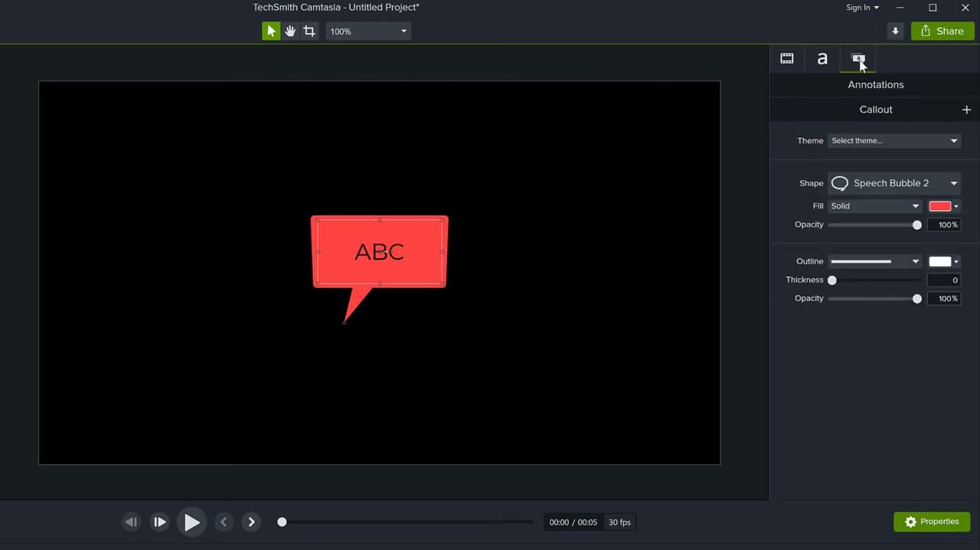
Task: Click the download arrow icon near Share
Action: 895,31
